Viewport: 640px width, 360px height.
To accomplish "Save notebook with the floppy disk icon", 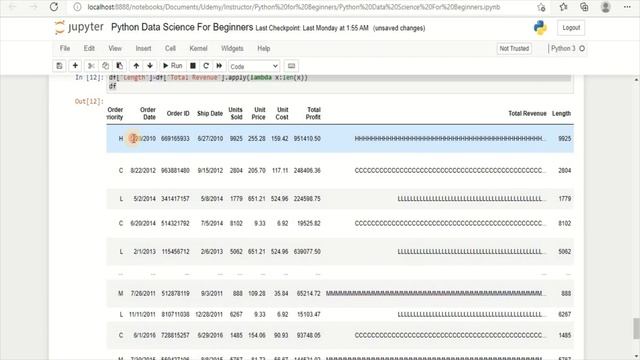I will coord(59,66).
